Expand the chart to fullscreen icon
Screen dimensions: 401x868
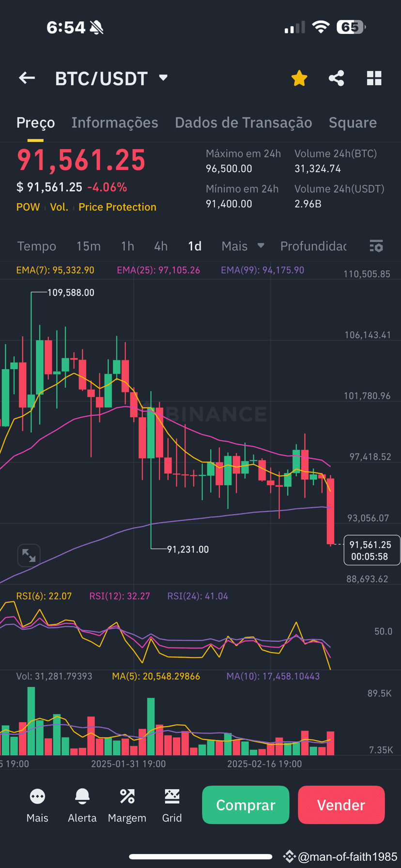29,555
